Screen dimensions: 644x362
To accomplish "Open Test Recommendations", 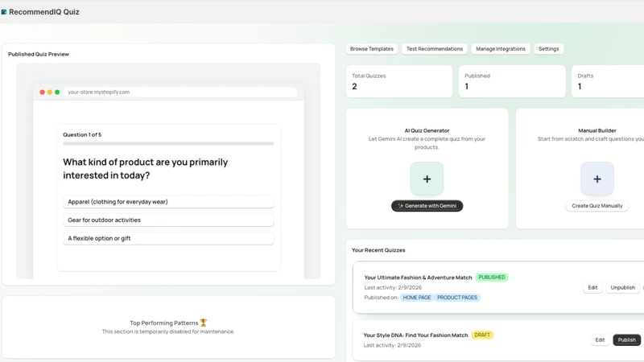I will (435, 49).
